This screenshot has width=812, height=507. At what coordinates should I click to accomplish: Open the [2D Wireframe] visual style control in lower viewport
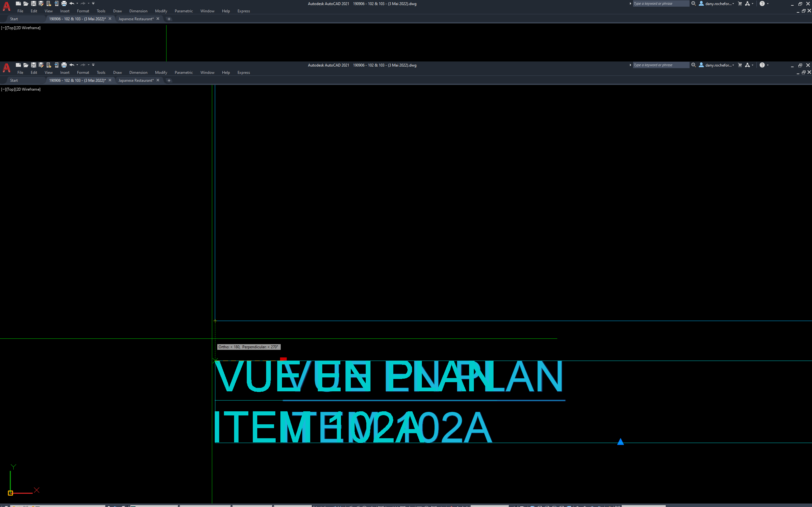[29, 89]
